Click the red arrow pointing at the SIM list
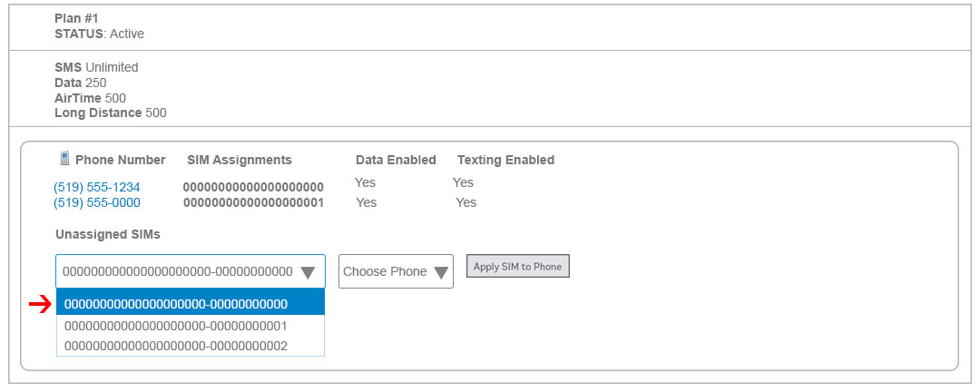The image size is (980, 392). [x=40, y=305]
